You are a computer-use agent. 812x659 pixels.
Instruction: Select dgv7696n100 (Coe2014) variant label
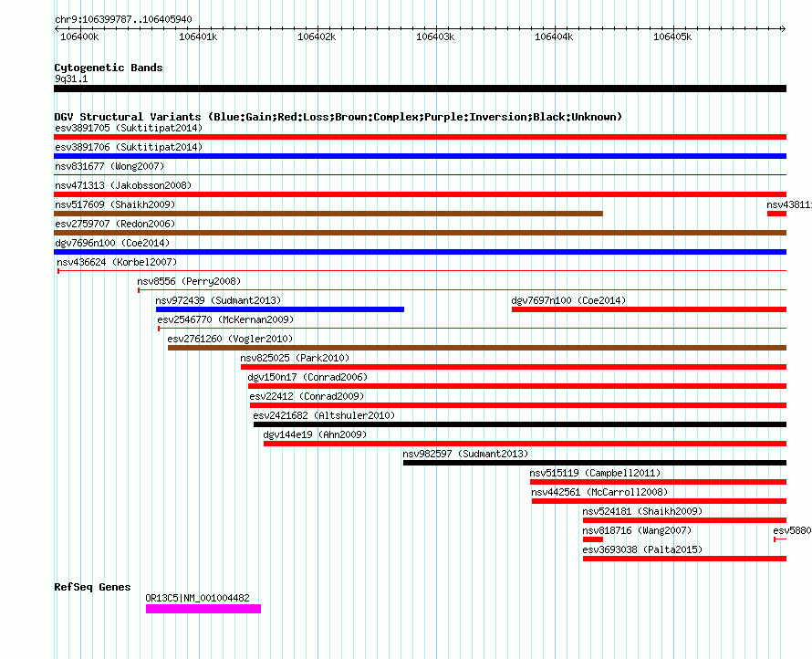coord(112,243)
